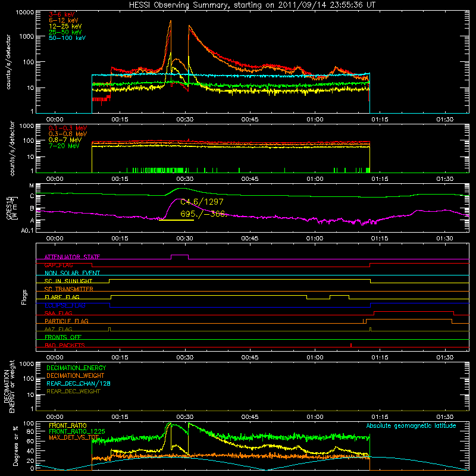Click the DECIMATION ENERGY or weight axis title
Screen dimensions: 476x476
pyautogui.click(x=9, y=386)
